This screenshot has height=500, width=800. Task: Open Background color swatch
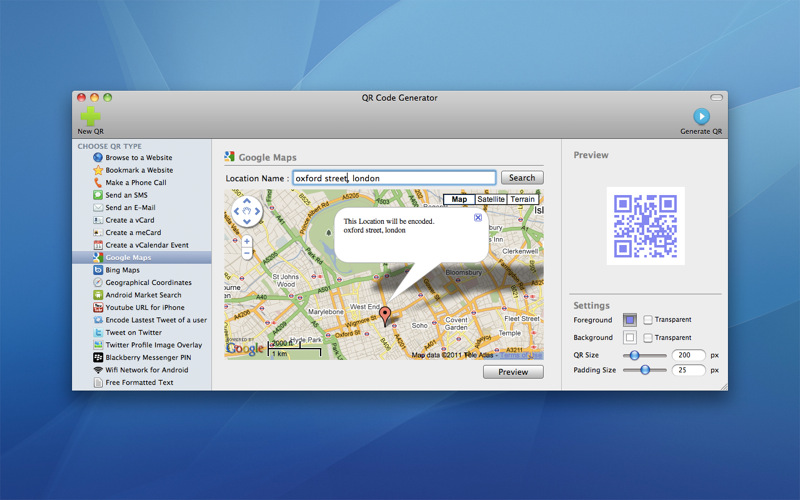click(630, 337)
